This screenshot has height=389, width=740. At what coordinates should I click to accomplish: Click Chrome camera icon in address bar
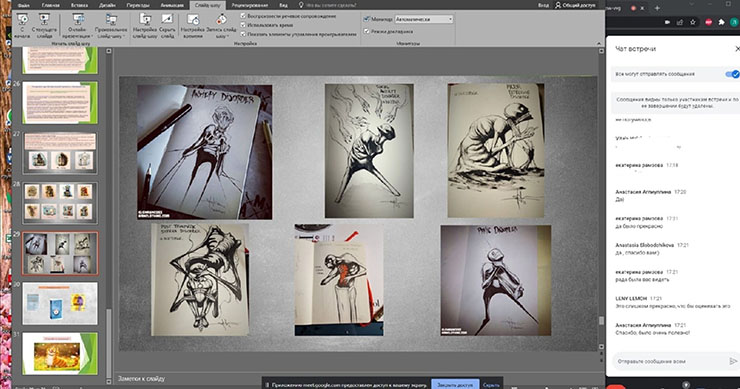[667, 22]
